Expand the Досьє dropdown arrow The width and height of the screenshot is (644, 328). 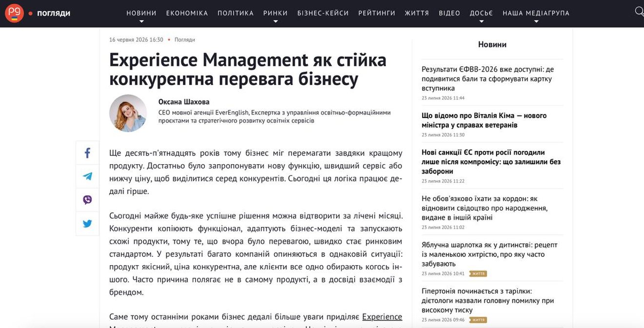point(481,21)
